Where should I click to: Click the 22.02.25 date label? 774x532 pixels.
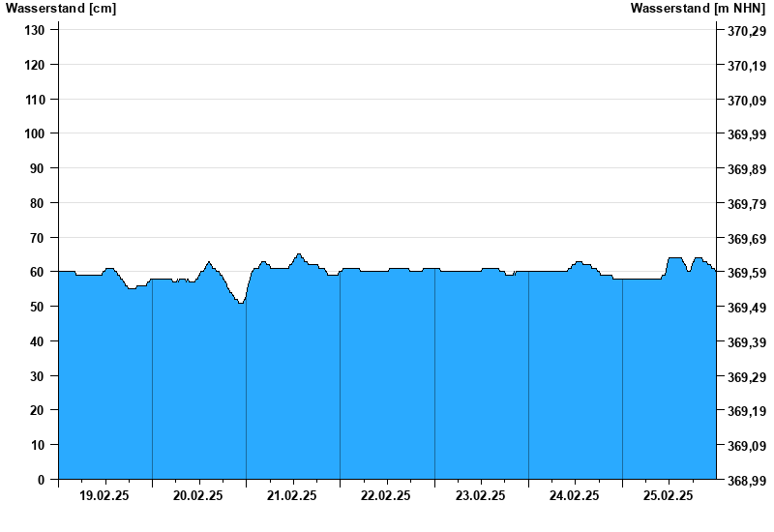385,495
